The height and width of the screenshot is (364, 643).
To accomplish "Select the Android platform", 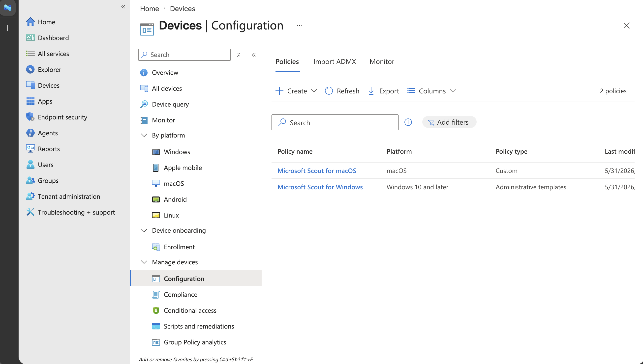I will [x=169, y=199].
